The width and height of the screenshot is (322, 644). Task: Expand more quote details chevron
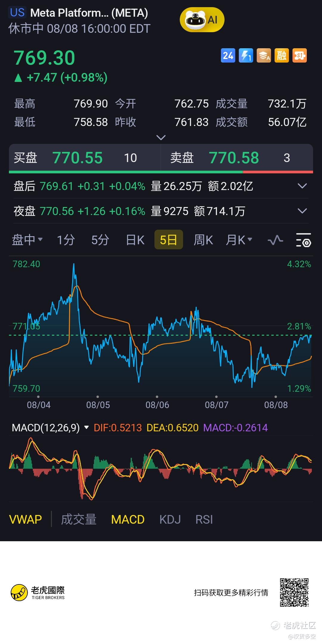click(x=161, y=138)
